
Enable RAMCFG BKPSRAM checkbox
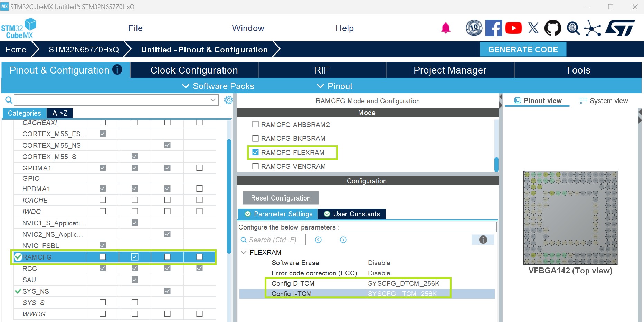tap(256, 138)
